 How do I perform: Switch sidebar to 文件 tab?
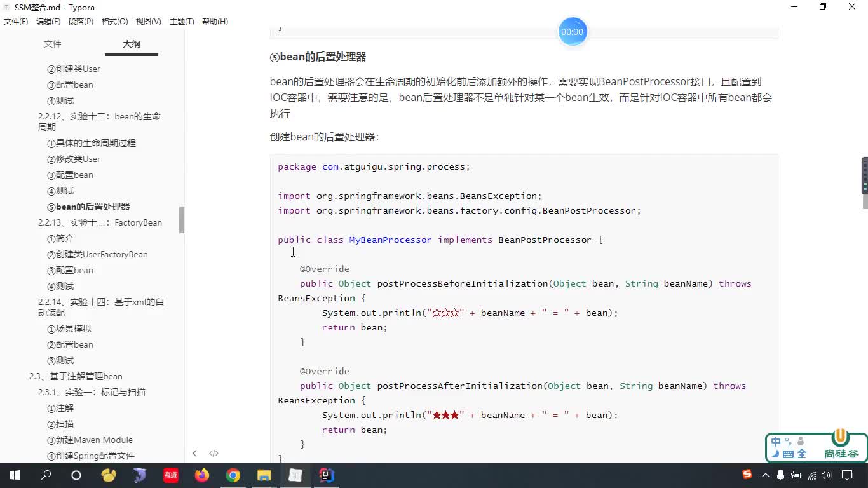point(53,44)
